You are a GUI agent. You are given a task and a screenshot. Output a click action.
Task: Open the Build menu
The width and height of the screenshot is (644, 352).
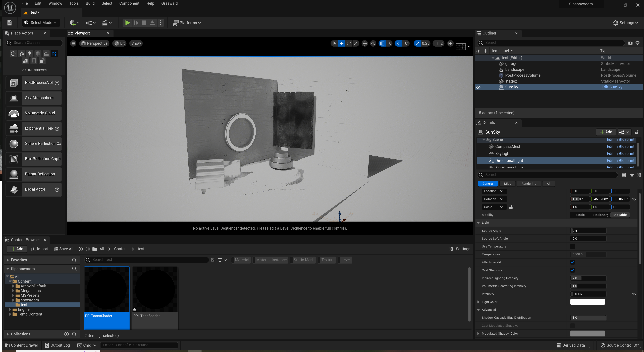click(x=90, y=3)
